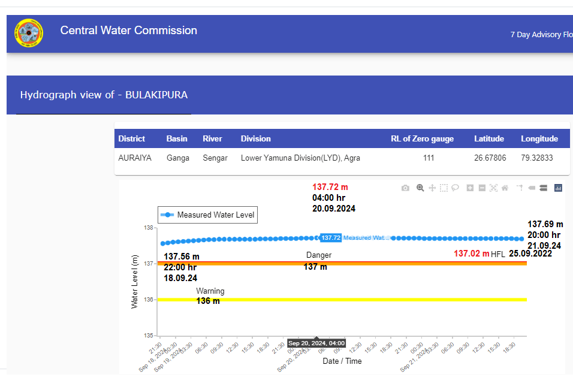The height and width of the screenshot is (392, 573).
Task: Click the Zoom Out minus icon
Action: [x=482, y=188]
